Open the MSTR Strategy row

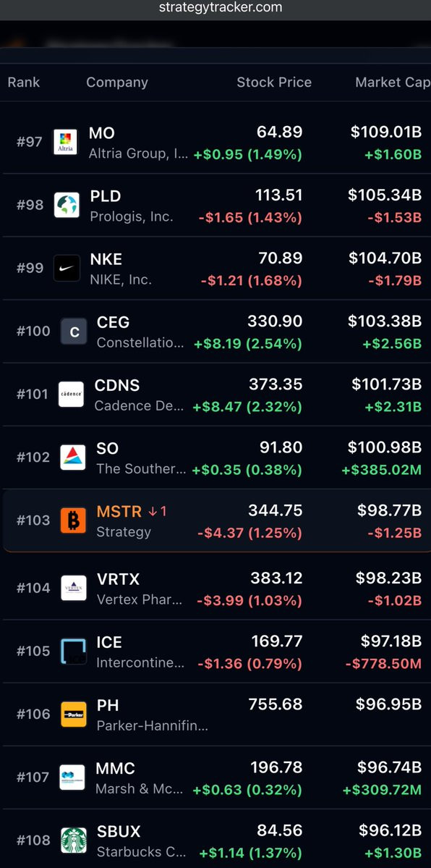click(x=217, y=521)
